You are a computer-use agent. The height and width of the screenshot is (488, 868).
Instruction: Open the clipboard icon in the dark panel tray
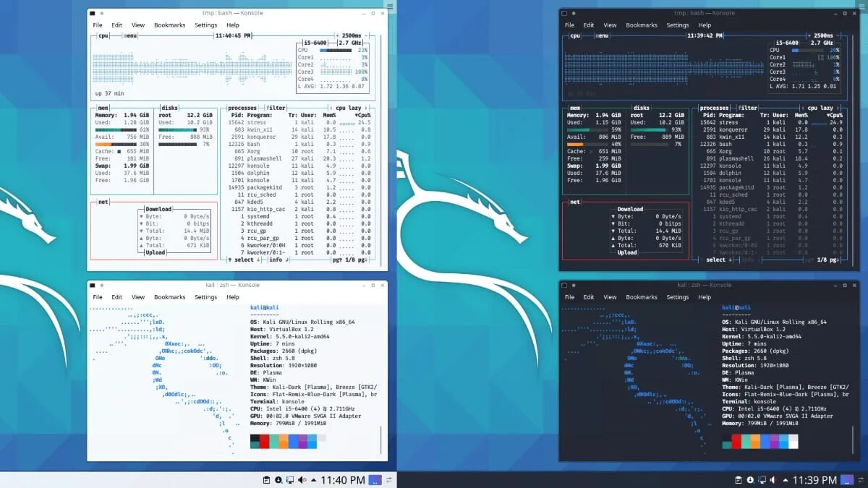pyautogui.click(x=739, y=480)
